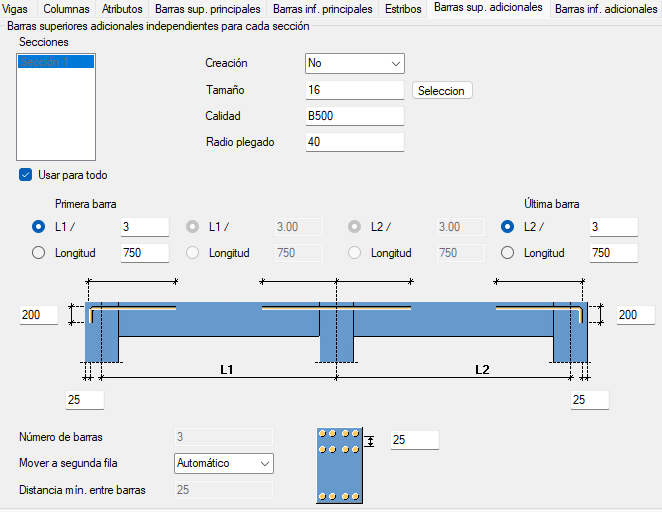Viewport: 662px width, 512px height.
Task: Open the Mover a segunda fila dropdown
Action: point(222,463)
